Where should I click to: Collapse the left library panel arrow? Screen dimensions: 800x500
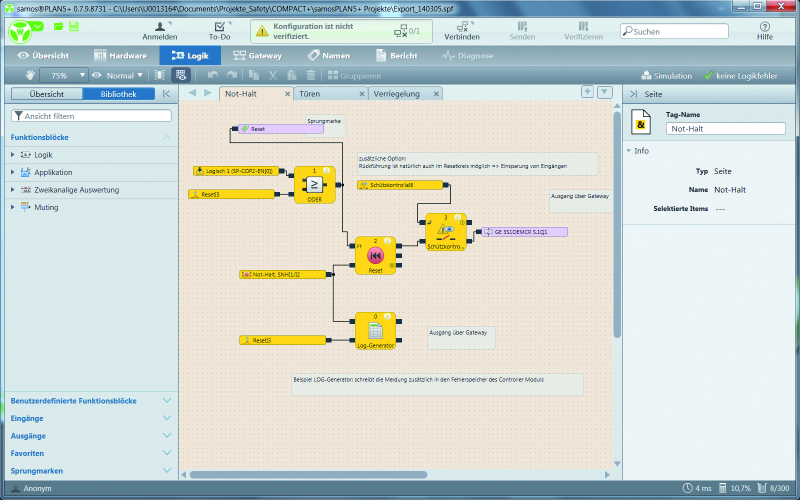point(166,94)
